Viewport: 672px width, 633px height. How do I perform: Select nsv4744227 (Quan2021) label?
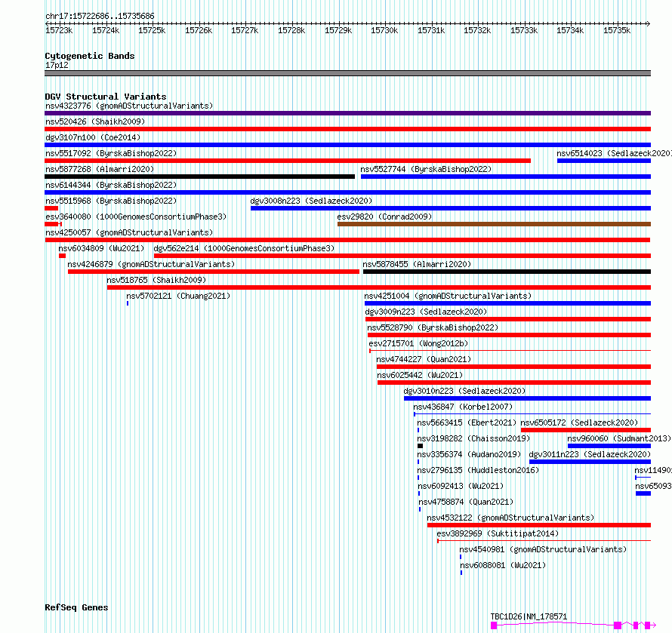click(x=424, y=359)
